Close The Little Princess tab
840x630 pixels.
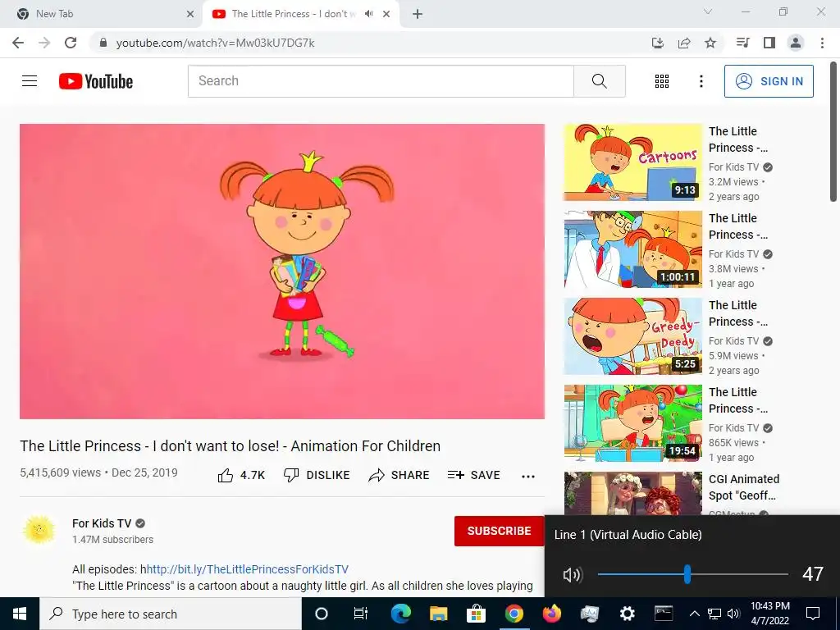386,15
